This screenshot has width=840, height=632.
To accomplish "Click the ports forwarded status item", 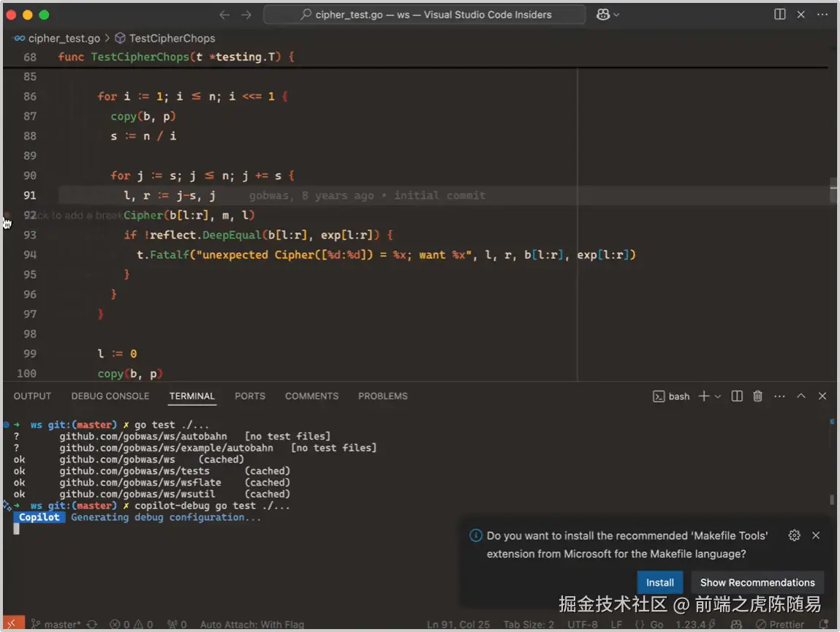I will coord(176,624).
